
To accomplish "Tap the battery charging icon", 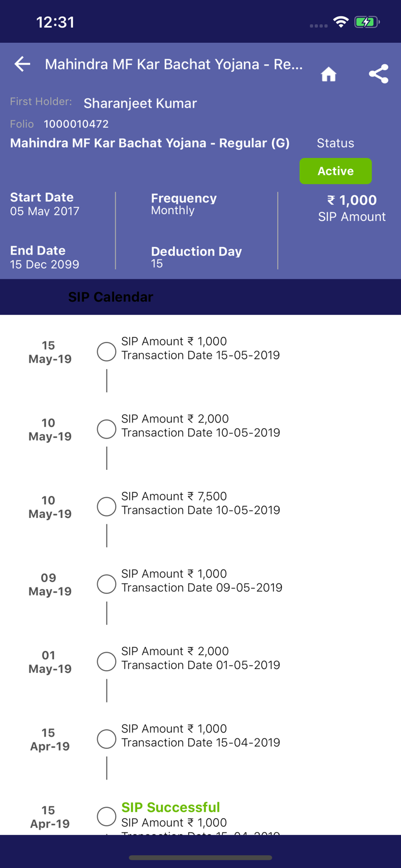I will 366,22.
